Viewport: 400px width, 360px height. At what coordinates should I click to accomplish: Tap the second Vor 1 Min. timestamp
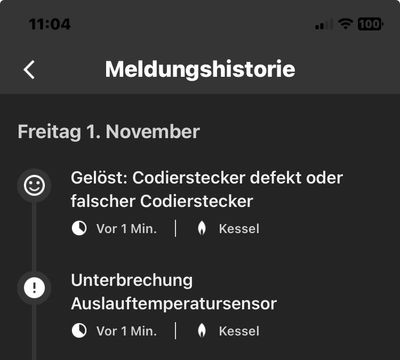click(127, 331)
